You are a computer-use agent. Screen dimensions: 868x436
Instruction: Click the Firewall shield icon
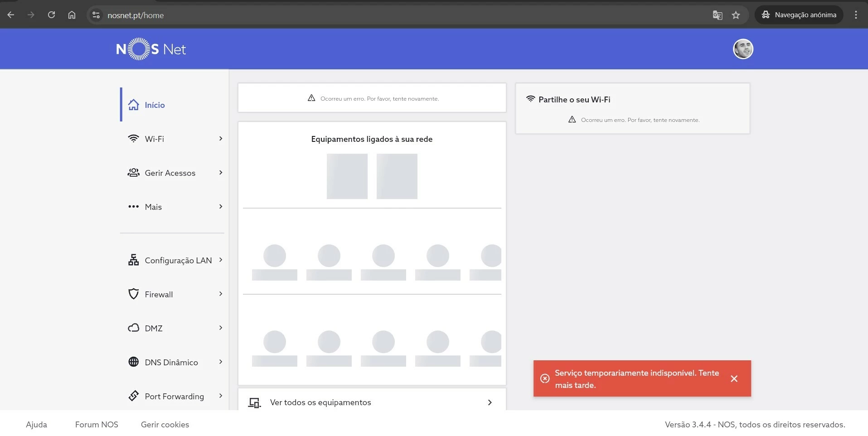(x=133, y=294)
